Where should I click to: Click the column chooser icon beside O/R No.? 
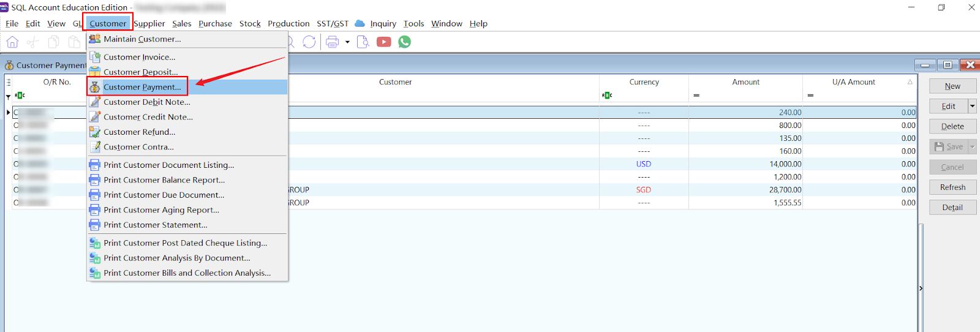[9, 81]
